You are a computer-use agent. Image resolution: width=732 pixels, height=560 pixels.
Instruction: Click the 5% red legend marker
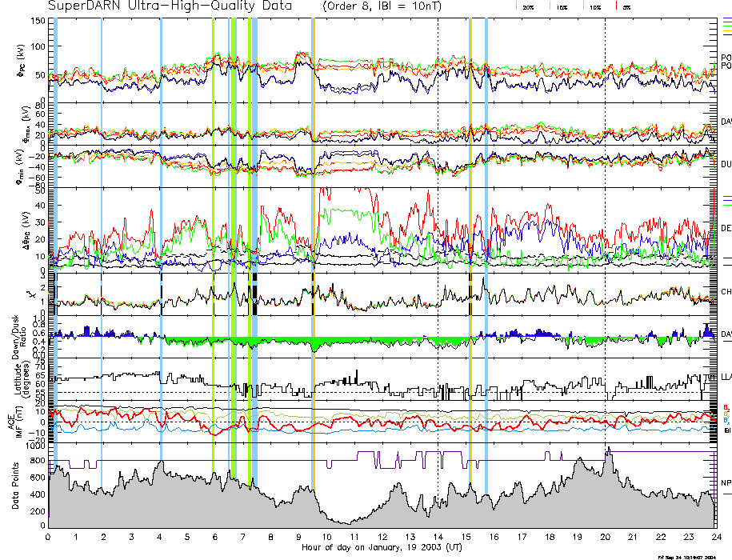[617, 6]
